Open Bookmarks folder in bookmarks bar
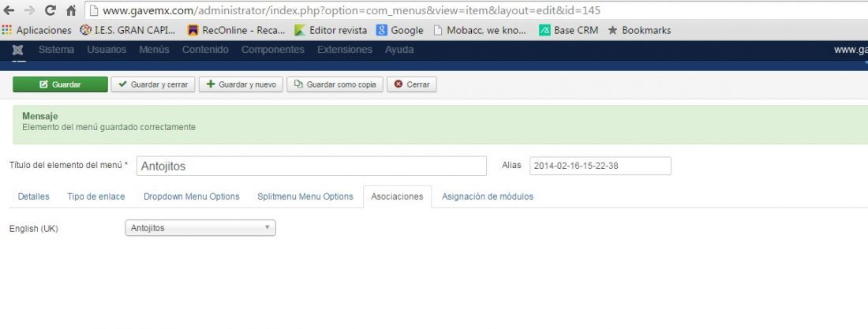This screenshot has width=868, height=329. tap(639, 31)
